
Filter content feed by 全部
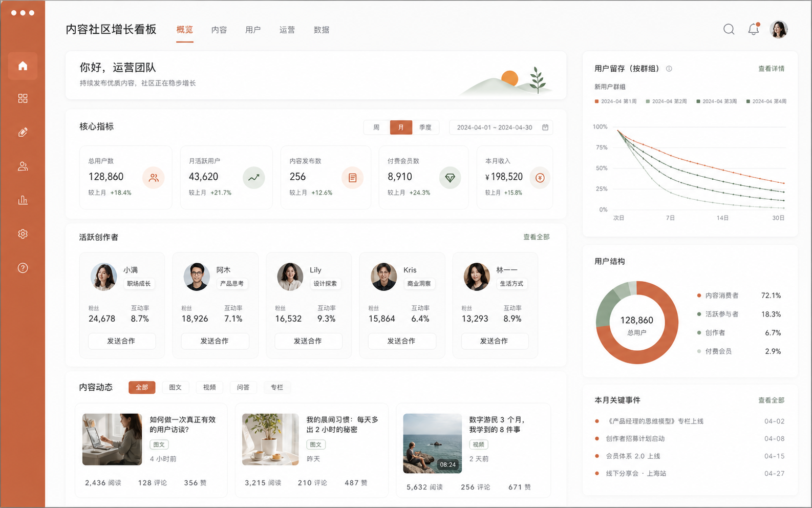point(142,387)
